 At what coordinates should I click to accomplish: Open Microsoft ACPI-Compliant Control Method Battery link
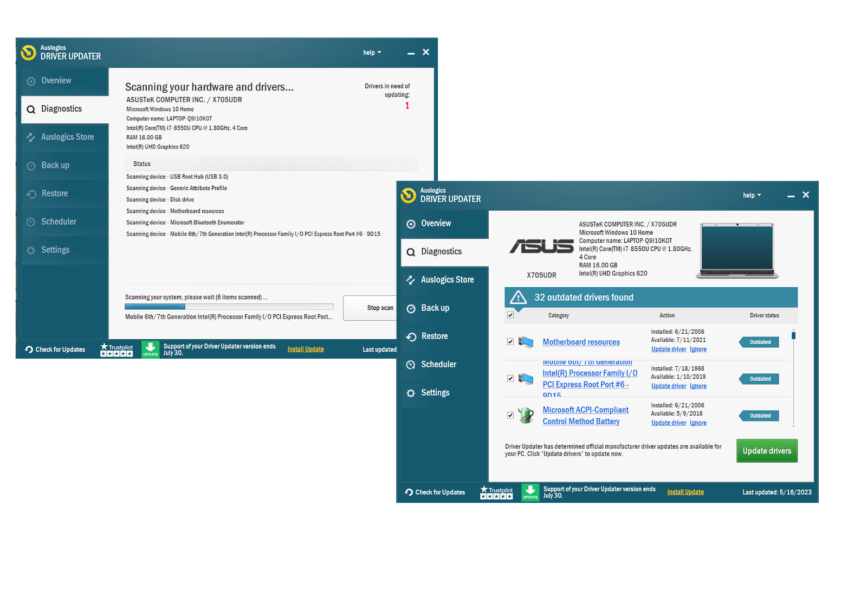[x=586, y=416]
